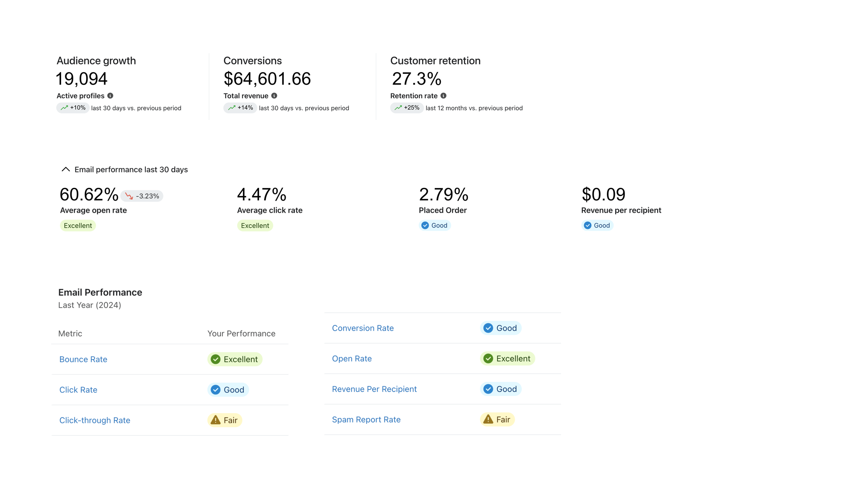This screenshot has width=868, height=488.
Task: Open the Open Rate metric link
Action: coord(352,359)
